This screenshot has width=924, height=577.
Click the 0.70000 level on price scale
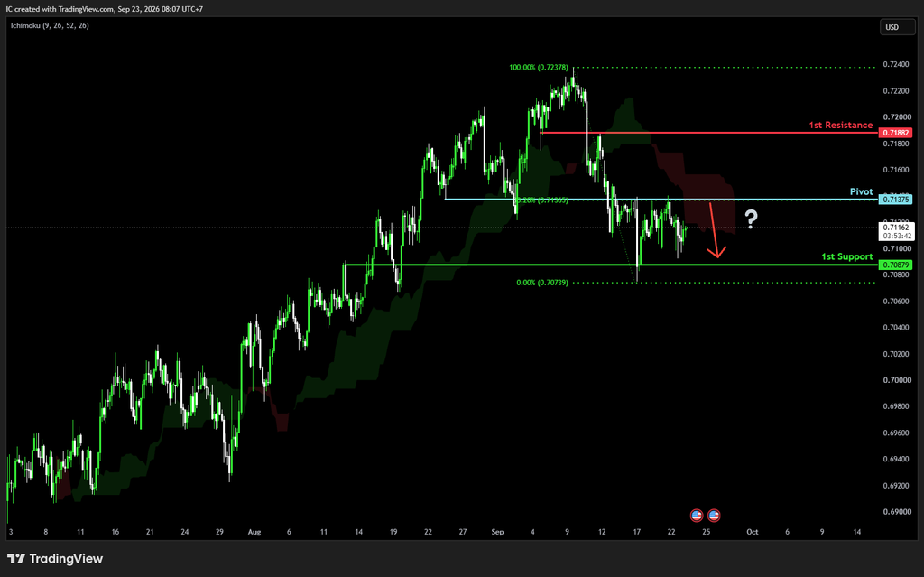coord(897,380)
